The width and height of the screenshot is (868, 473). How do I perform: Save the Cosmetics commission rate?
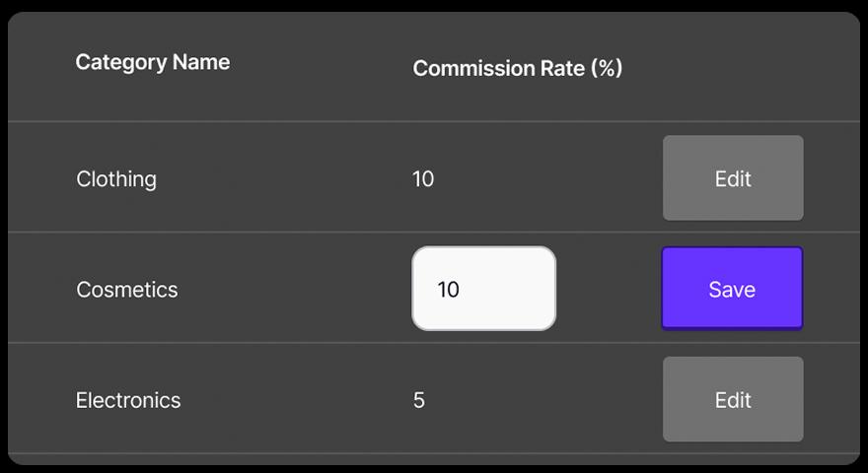(732, 289)
